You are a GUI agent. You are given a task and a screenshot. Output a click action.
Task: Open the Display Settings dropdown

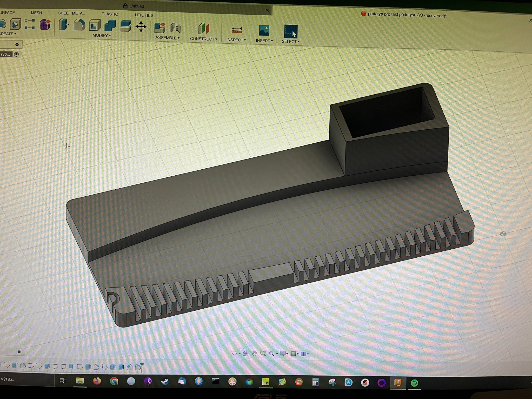283,354
